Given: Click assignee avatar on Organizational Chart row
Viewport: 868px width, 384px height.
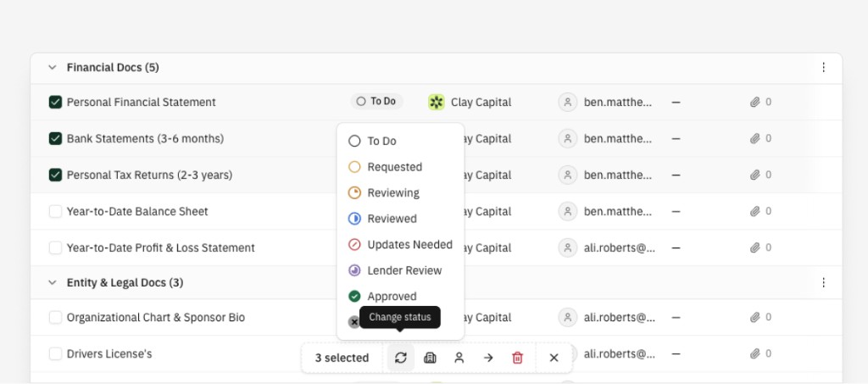Looking at the screenshot, I should click(568, 318).
